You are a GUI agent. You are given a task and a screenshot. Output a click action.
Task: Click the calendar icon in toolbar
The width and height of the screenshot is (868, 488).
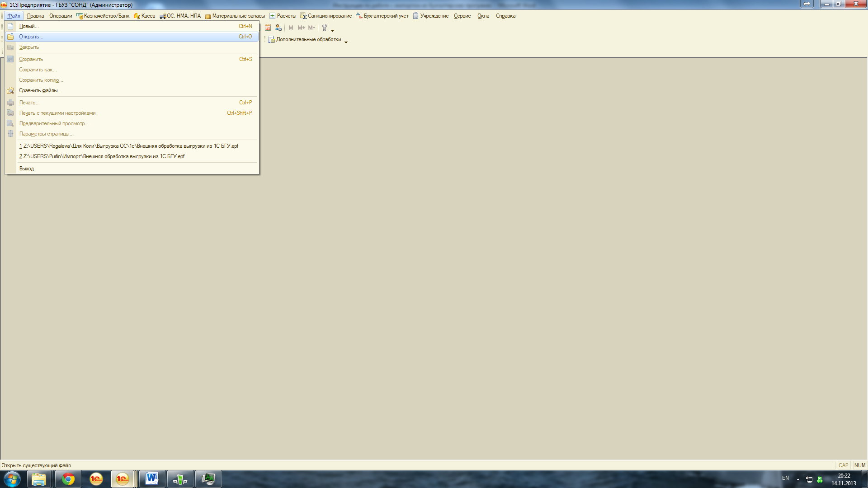point(268,28)
